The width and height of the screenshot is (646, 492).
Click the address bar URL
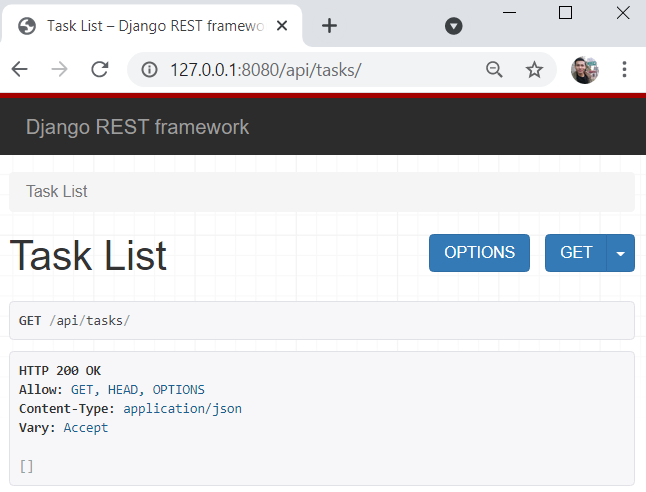point(266,70)
